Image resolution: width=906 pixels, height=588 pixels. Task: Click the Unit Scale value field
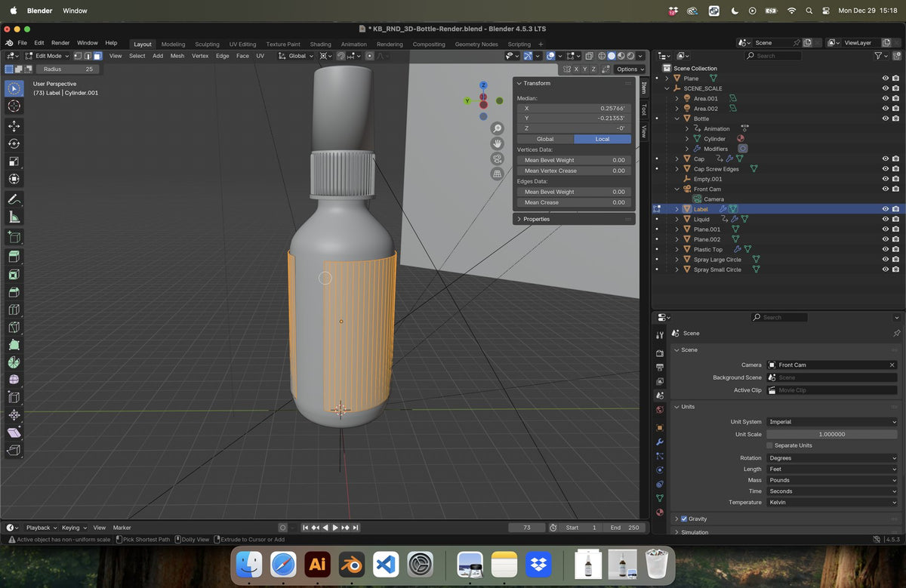pos(832,434)
